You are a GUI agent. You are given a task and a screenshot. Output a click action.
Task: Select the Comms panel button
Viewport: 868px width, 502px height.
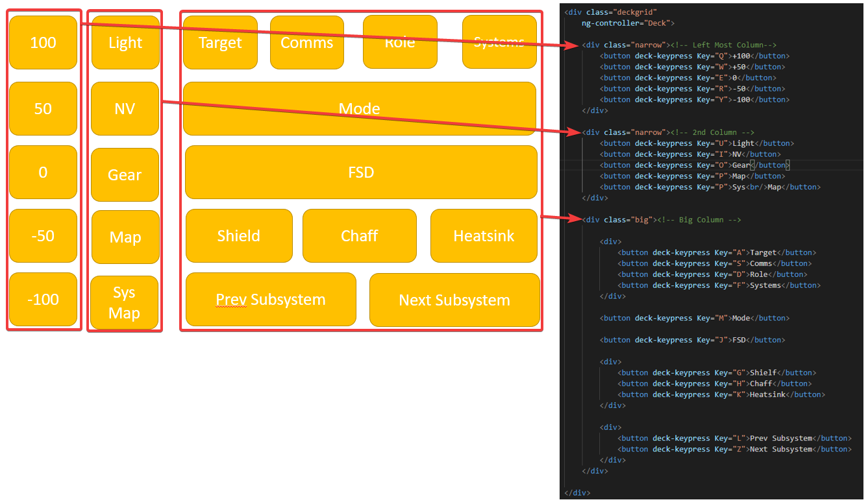(306, 43)
